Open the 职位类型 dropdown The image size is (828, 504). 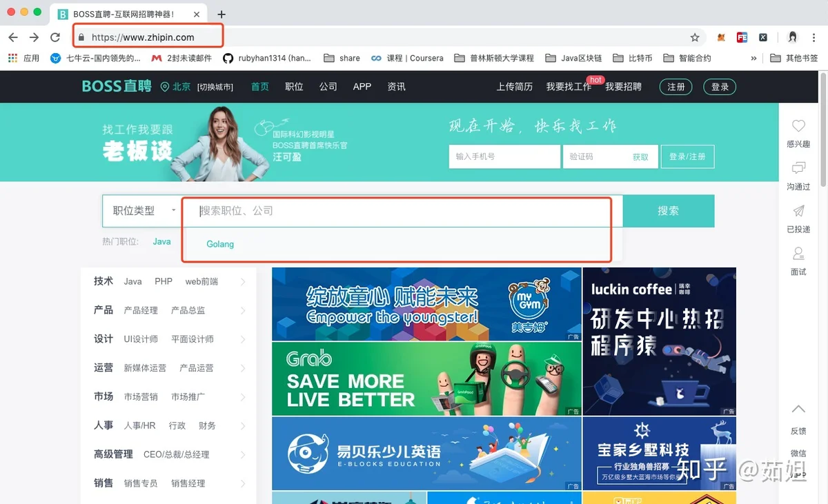click(x=142, y=211)
